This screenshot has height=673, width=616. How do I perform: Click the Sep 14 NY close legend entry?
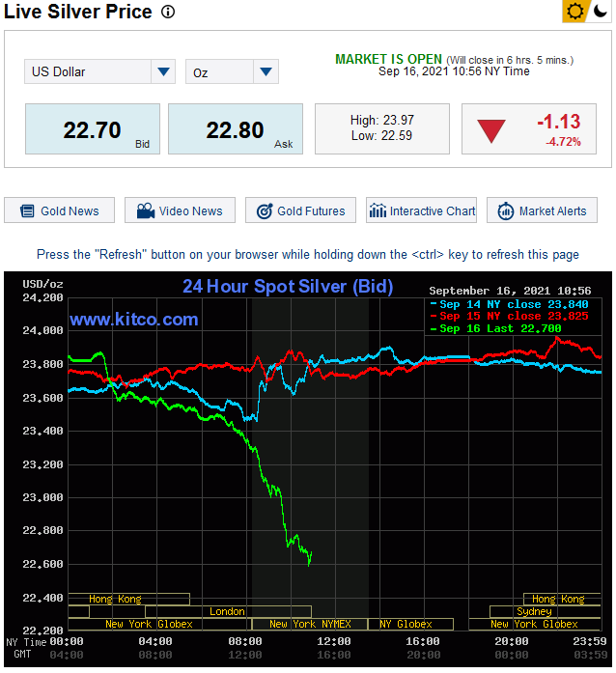click(509, 304)
